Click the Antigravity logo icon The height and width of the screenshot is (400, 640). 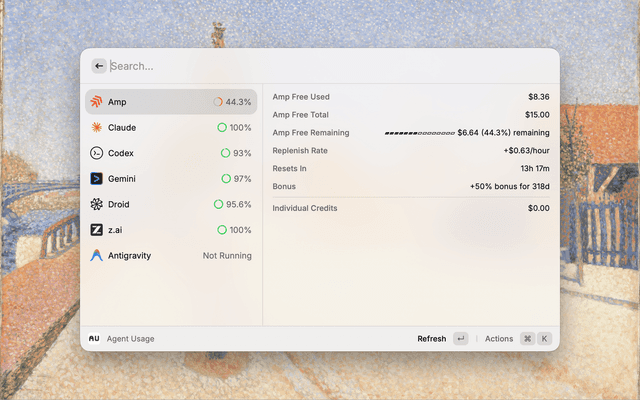[x=96, y=255]
